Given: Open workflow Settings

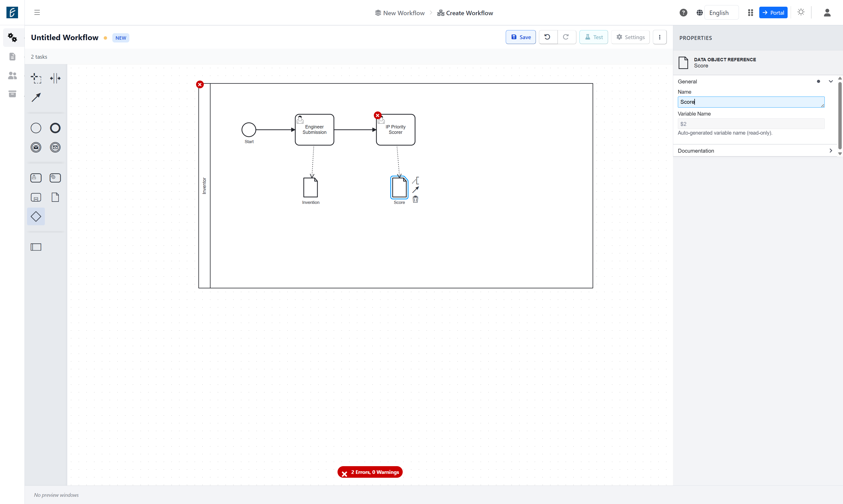Looking at the screenshot, I should (x=630, y=37).
